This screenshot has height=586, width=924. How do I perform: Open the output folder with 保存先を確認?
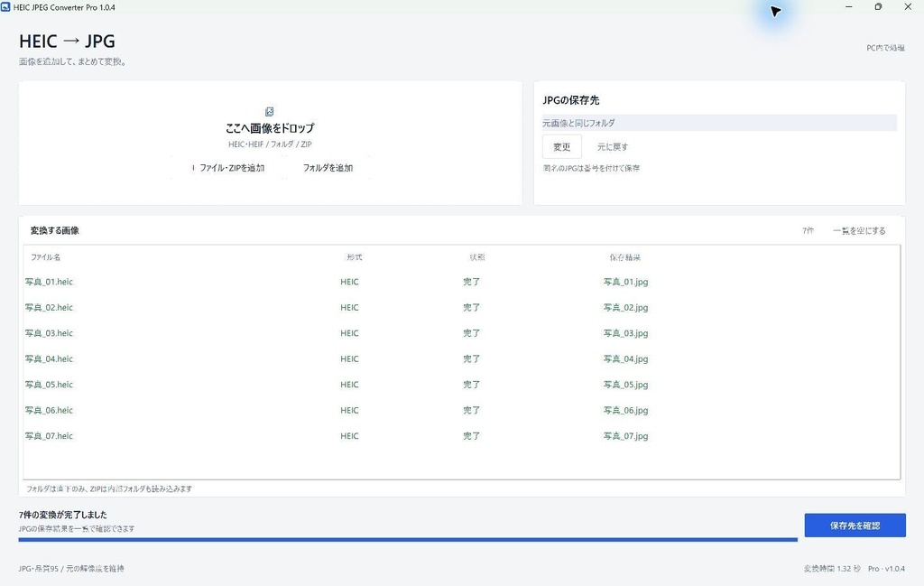coord(855,526)
